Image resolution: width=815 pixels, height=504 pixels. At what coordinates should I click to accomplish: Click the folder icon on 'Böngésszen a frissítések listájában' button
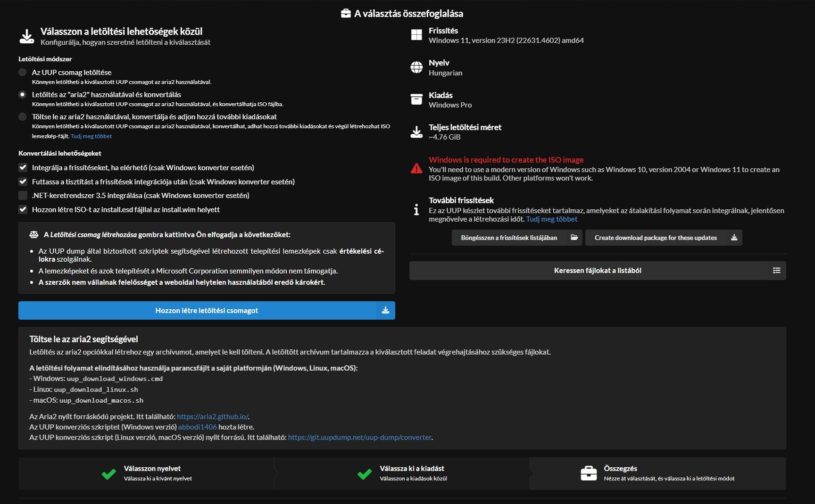[574, 238]
